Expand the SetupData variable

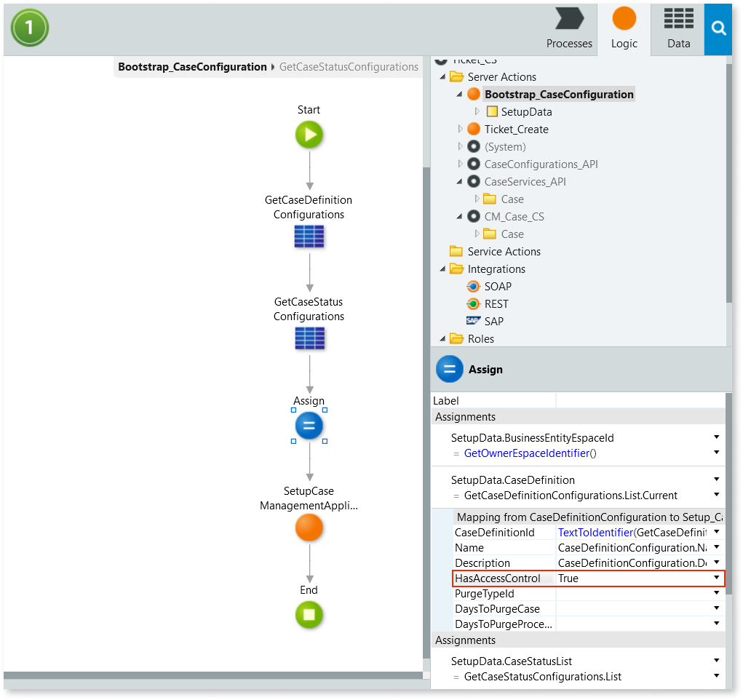pos(477,111)
